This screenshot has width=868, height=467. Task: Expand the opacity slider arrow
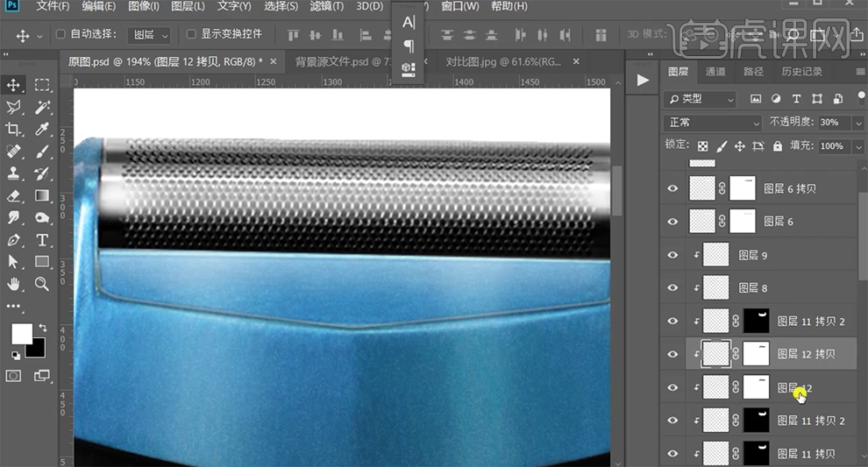[x=858, y=123]
